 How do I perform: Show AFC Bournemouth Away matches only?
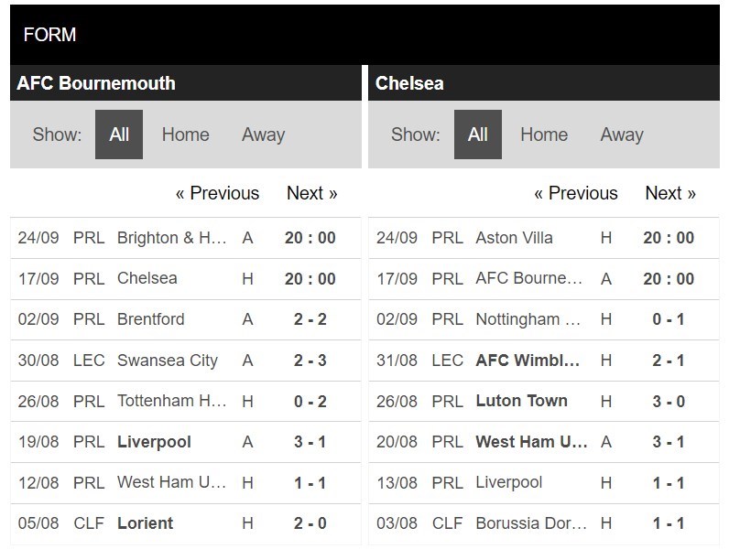point(263,135)
